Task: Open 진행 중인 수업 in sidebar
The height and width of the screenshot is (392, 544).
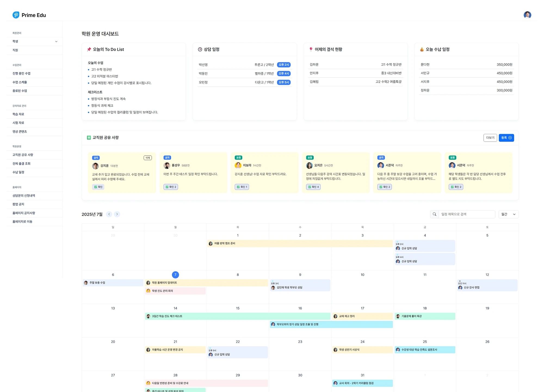Action: pyautogui.click(x=21, y=73)
